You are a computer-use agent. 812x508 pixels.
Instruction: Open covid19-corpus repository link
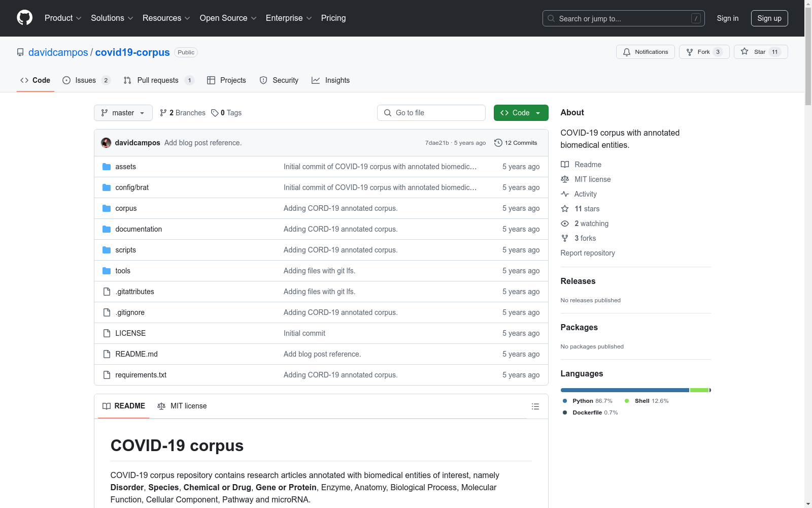(132, 52)
